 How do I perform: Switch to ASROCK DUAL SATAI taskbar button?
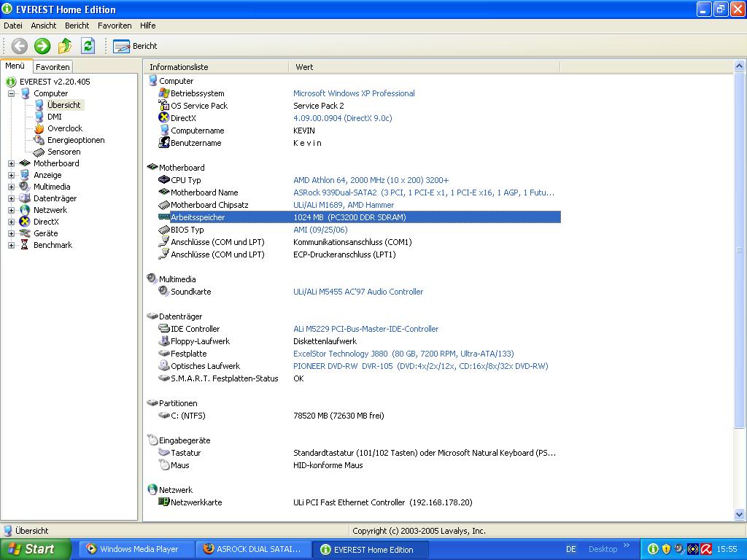click(x=253, y=550)
